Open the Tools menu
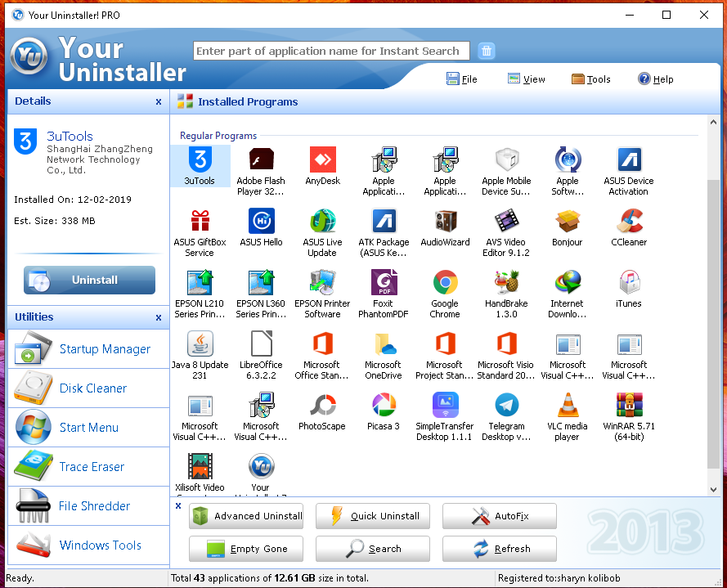Image resolution: width=727 pixels, height=588 pixels. (x=591, y=79)
